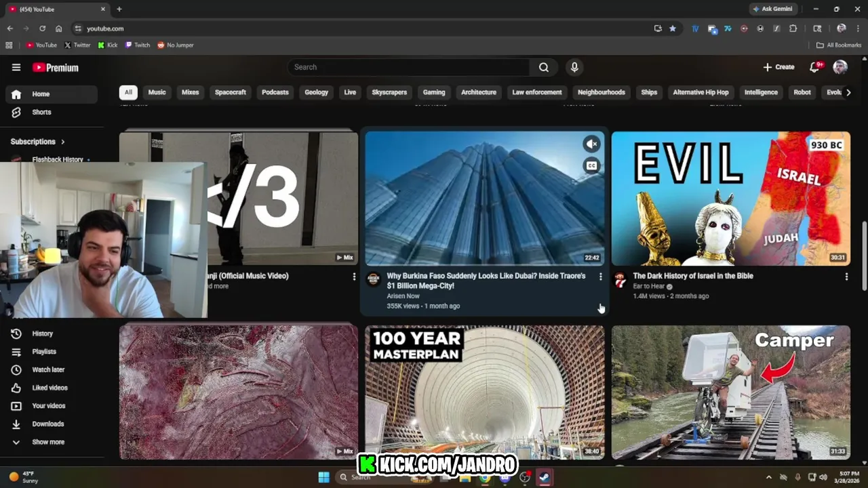Select the Music filter chip
The image size is (868, 488).
157,92
